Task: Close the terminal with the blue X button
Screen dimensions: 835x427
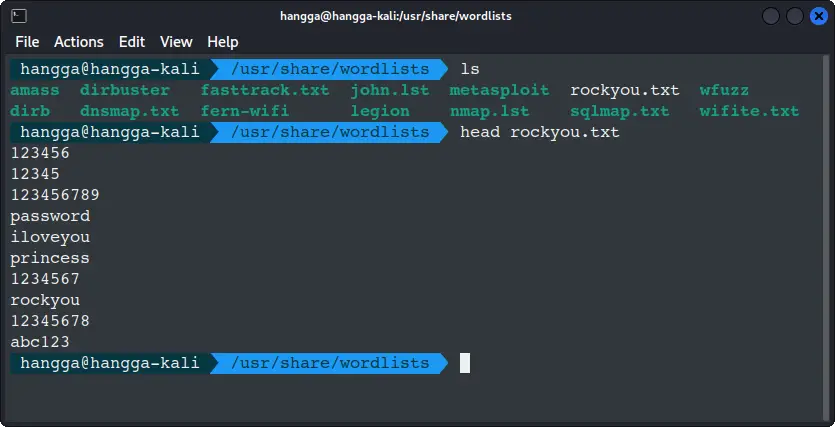Action: (x=818, y=17)
